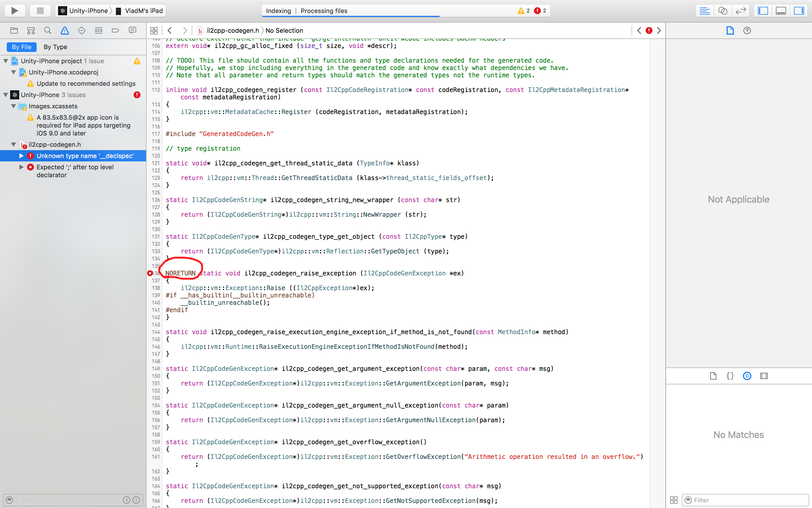Image resolution: width=812 pixels, height=508 pixels.
Task: Click the Indexing Processing files progress bar
Action: [405, 11]
